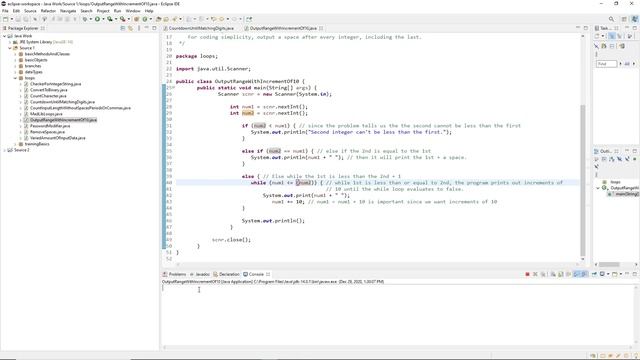Open the Refactor menu
The width and height of the screenshot is (640, 360).
[48, 11]
